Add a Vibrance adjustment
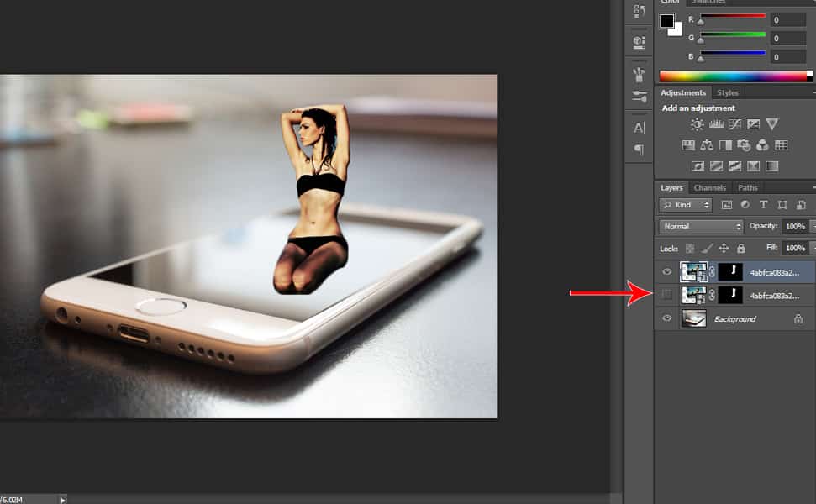The image size is (816, 504). pos(772,124)
